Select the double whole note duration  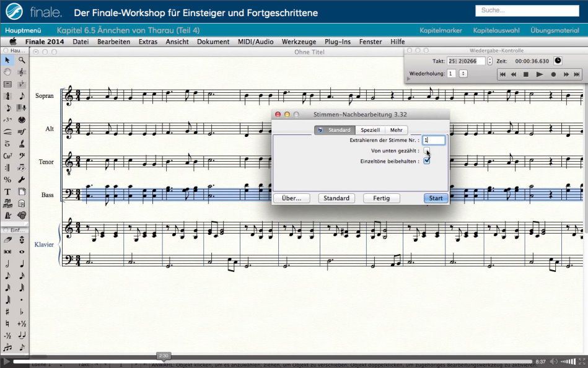[7, 252]
